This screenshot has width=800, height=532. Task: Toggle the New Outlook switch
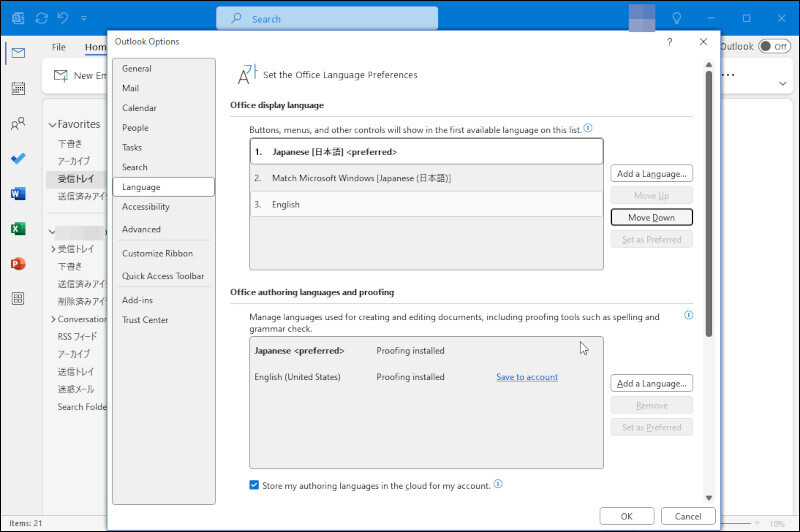(x=773, y=46)
